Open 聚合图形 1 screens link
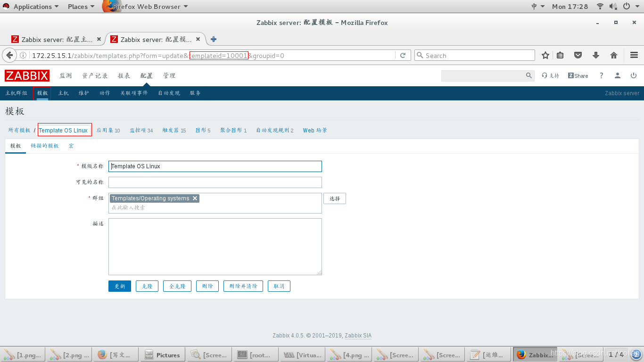Viewport: 644px width, 362px height. click(233, 131)
